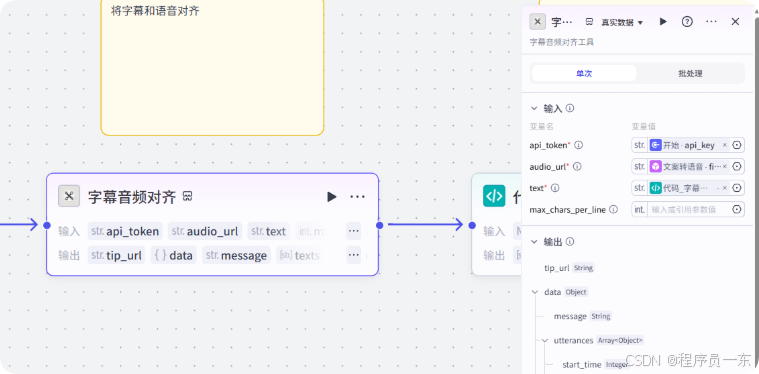This screenshot has width=759, height=374.
Task: Select the message String output row
Action: click(x=583, y=316)
